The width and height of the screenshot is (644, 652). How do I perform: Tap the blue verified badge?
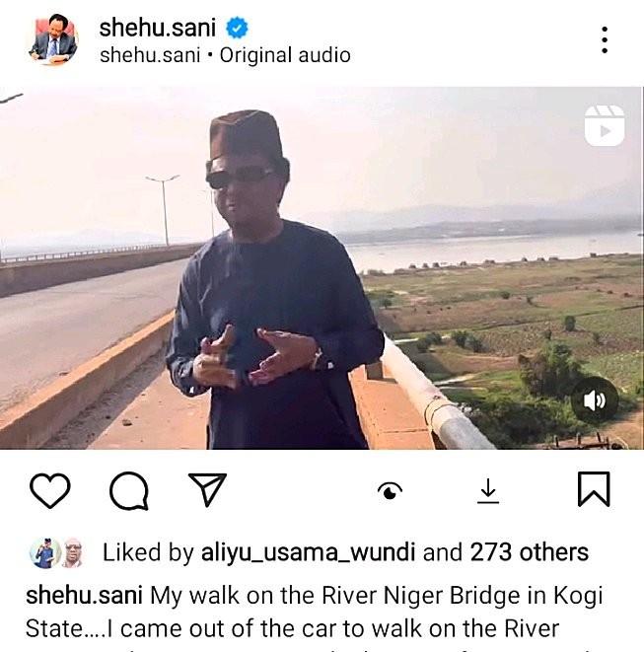point(238,29)
